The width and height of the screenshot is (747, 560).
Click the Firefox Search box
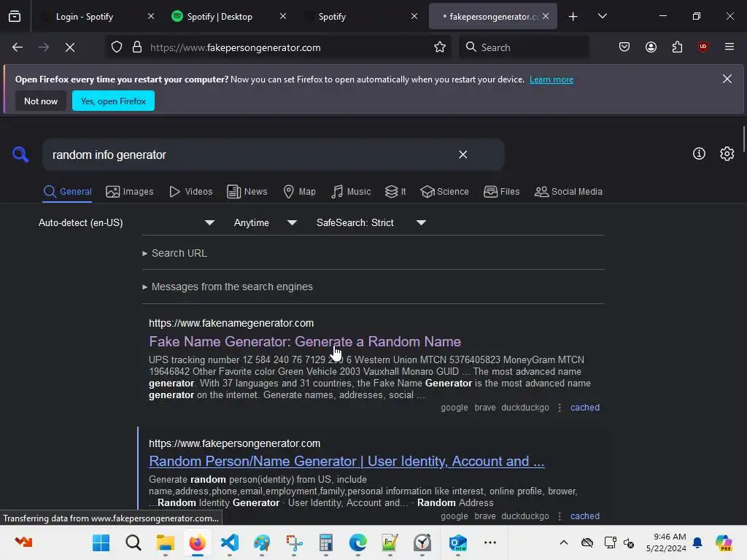(x=524, y=47)
